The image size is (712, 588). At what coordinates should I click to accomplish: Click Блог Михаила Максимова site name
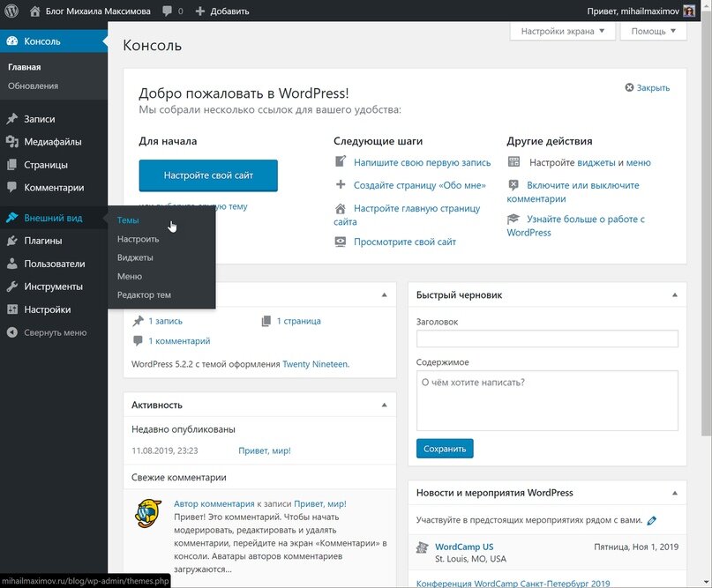[98, 11]
